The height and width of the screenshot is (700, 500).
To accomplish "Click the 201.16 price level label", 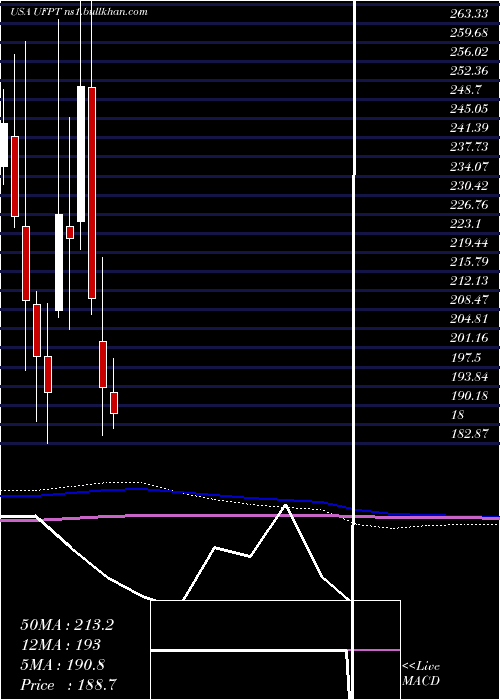I will point(469,338).
